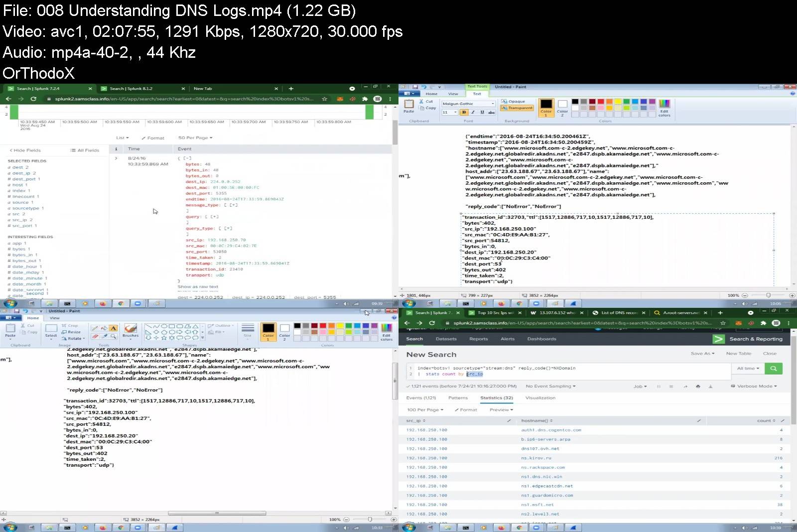Viewport: 797px width, 532px height.
Task: Switch to the Statistics (32) tab
Action: tap(496, 398)
